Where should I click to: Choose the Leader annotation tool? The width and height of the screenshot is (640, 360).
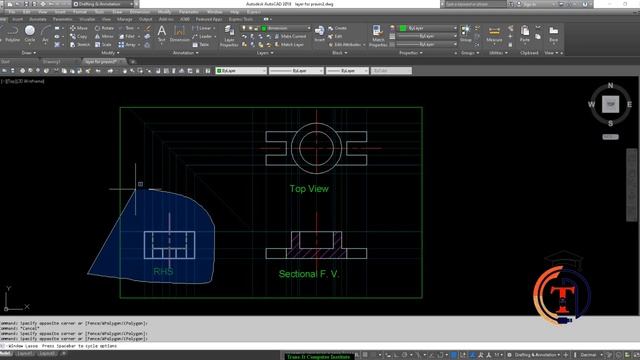[x=202, y=36]
